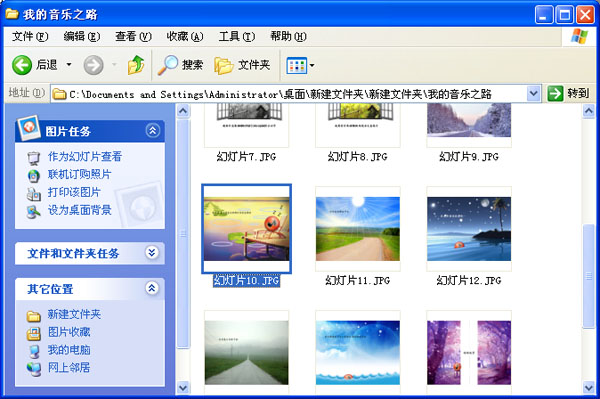Screen dimensions: 600x399
Task: Select the blue ocean waves thumbnail
Action: [358, 352]
